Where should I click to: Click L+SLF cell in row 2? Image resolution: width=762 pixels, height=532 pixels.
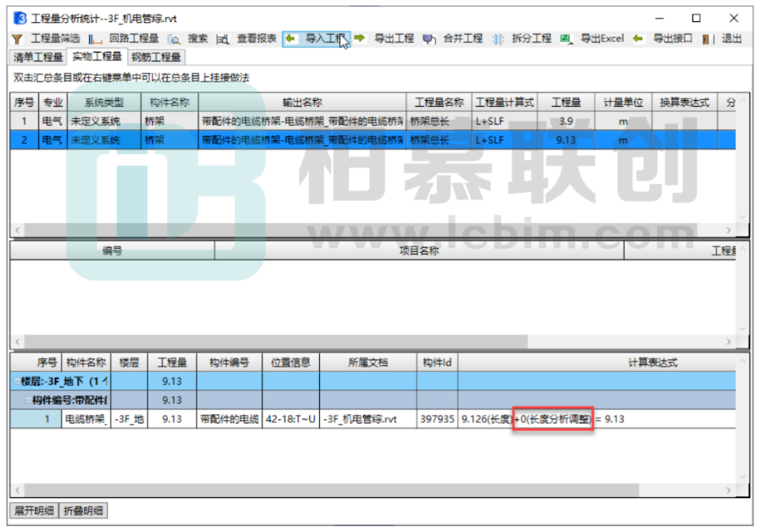(x=504, y=140)
